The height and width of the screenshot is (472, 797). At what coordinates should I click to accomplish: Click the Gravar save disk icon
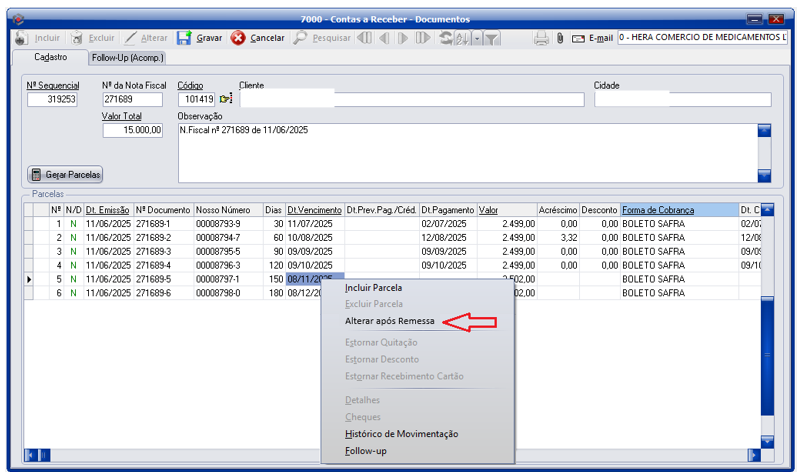pyautogui.click(x=184, y=38)
